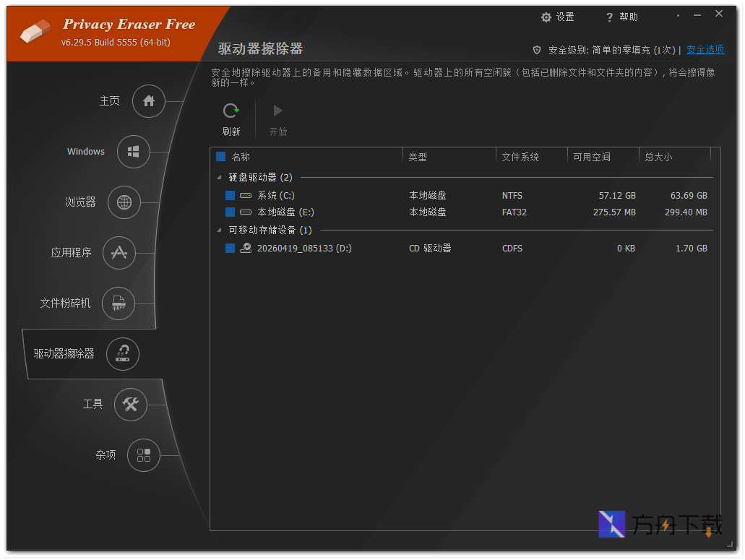Go to the 工具 menu label
This screenshot has width=745, height=560.
click(92, 404)
